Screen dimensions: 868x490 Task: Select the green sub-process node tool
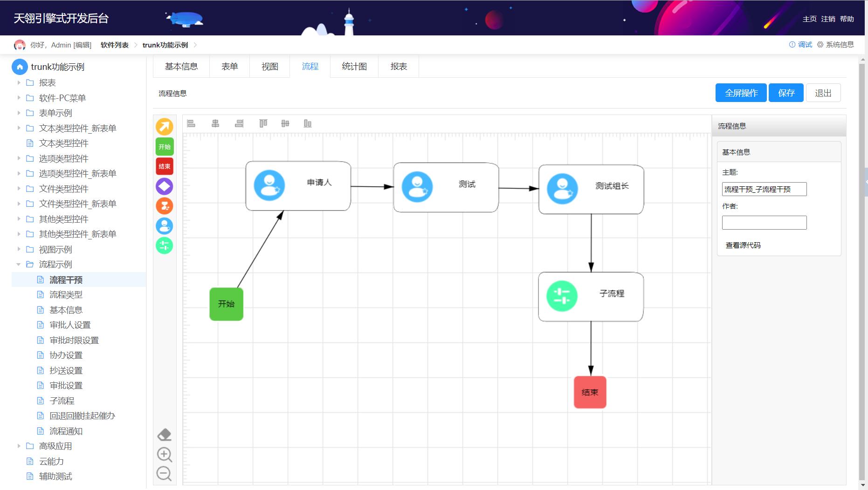click(x=164, y=245)
